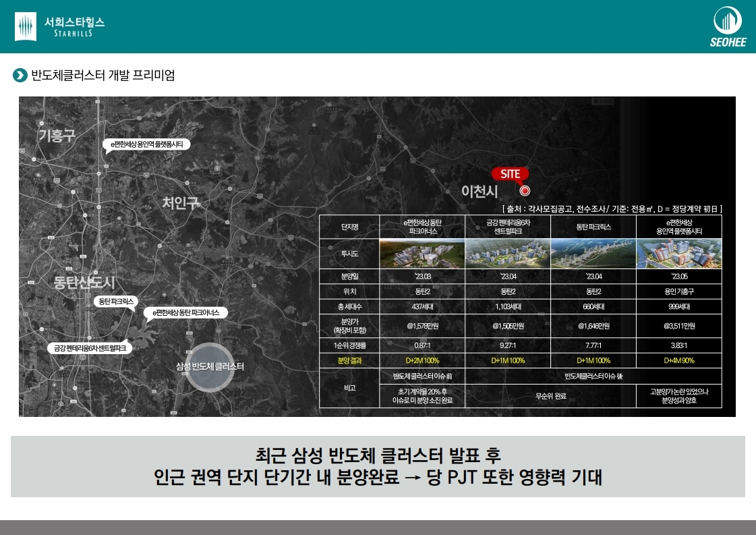Click the 3.83:1 competition rate cell
Screen dimensions: 756x535
679,345
